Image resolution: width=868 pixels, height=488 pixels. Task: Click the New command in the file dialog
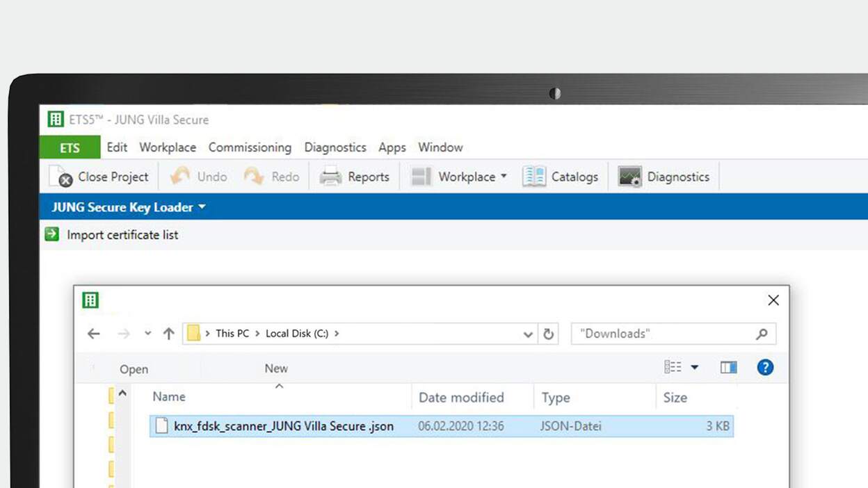coord(275,368)
